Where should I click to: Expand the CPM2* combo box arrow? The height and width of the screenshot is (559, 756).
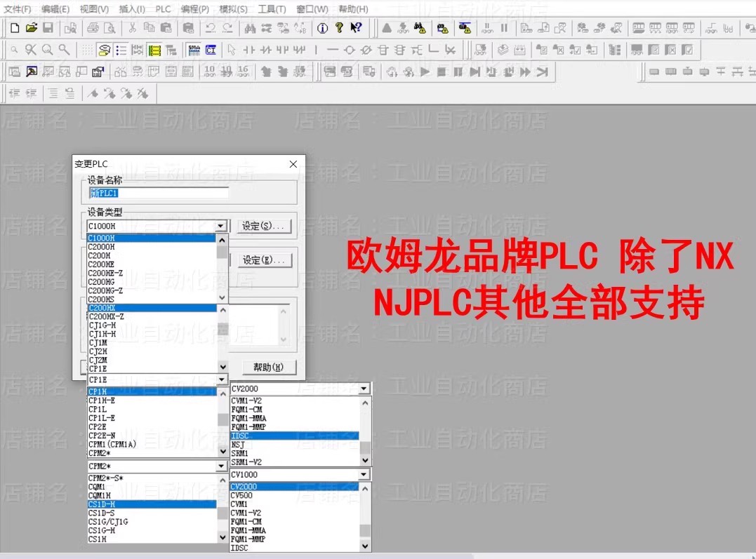(221, 466)
